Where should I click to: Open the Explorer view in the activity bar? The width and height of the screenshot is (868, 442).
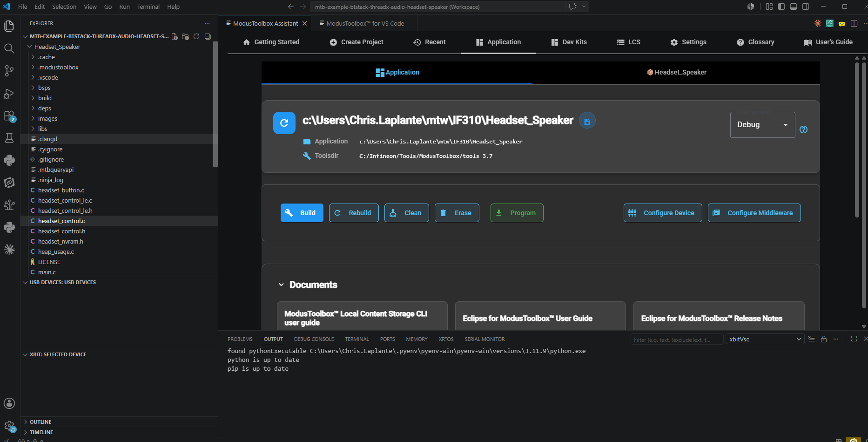click(9, 26)
